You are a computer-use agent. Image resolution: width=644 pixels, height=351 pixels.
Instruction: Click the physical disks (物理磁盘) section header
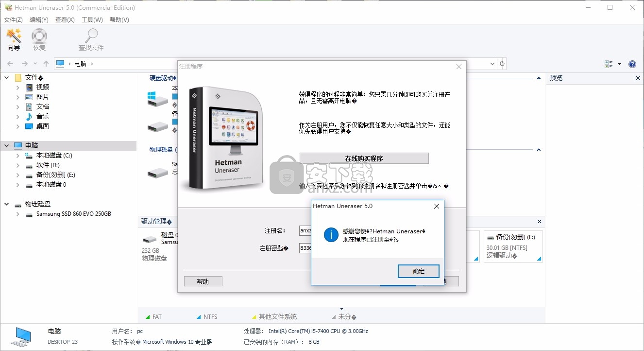click(164, 150)
